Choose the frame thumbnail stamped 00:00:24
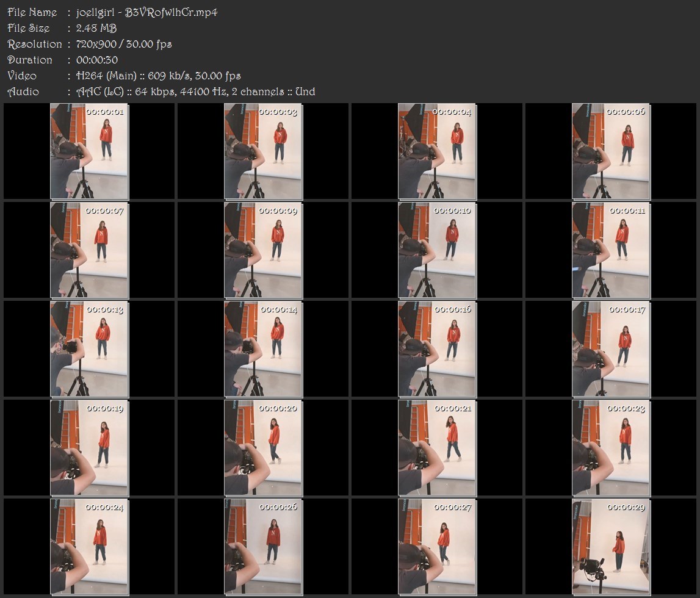Image resolution: width=700 pixels, height=598 pixels. [x=89, y=547]
